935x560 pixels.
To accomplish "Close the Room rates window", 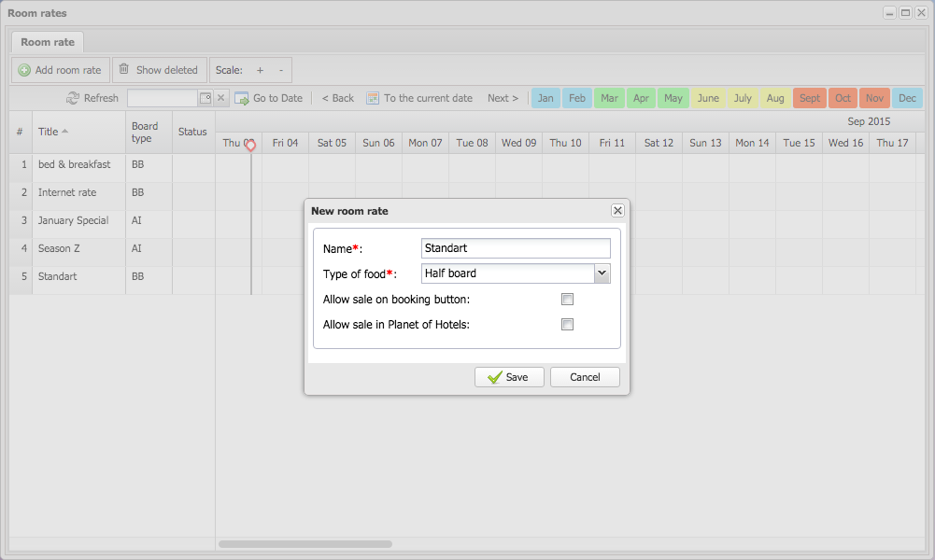I will (x=921, y=12).
